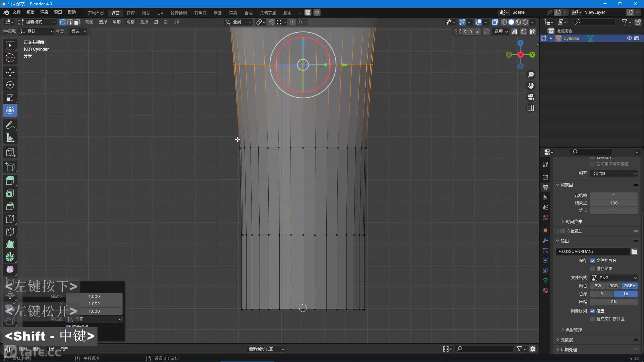Image resolution: width=644 pixels, height=362 pixels.
Task: Select the Knife tool
Action: (10, 232)
